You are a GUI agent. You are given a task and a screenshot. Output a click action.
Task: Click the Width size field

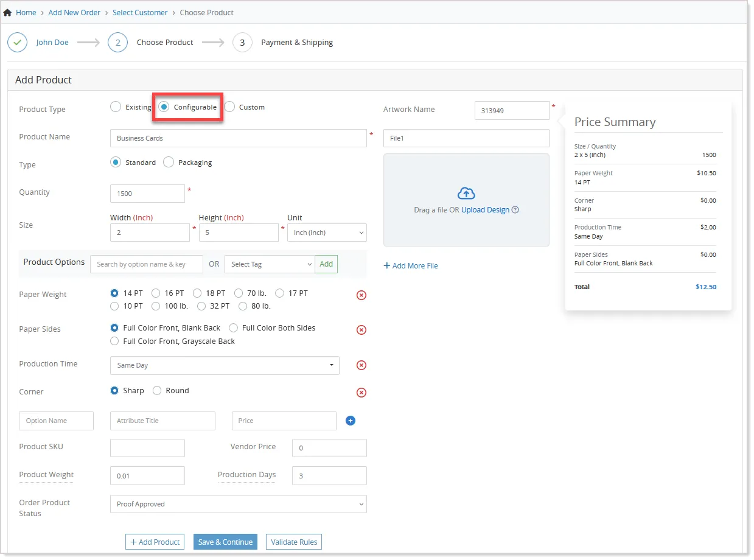150,233
